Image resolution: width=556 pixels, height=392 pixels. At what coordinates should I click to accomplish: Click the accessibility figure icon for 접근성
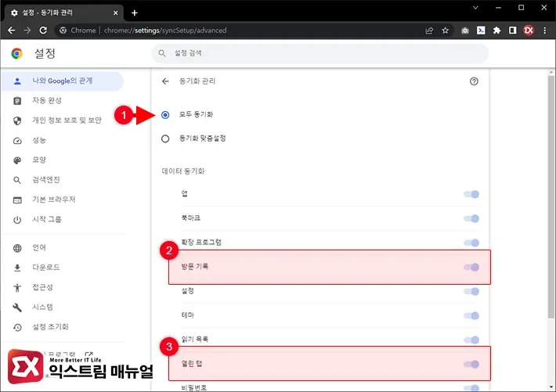(17, 288)
